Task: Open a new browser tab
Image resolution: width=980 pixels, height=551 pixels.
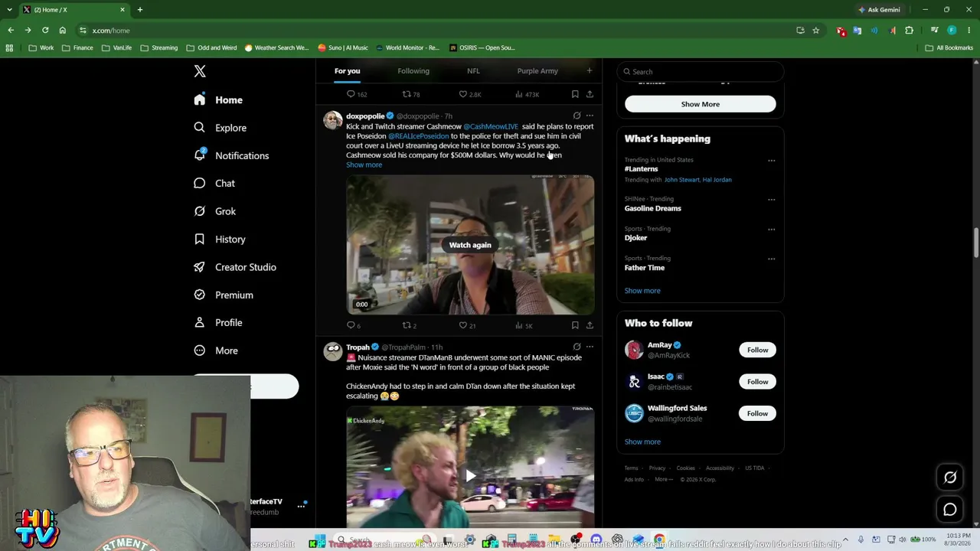Action: (140, 10)
